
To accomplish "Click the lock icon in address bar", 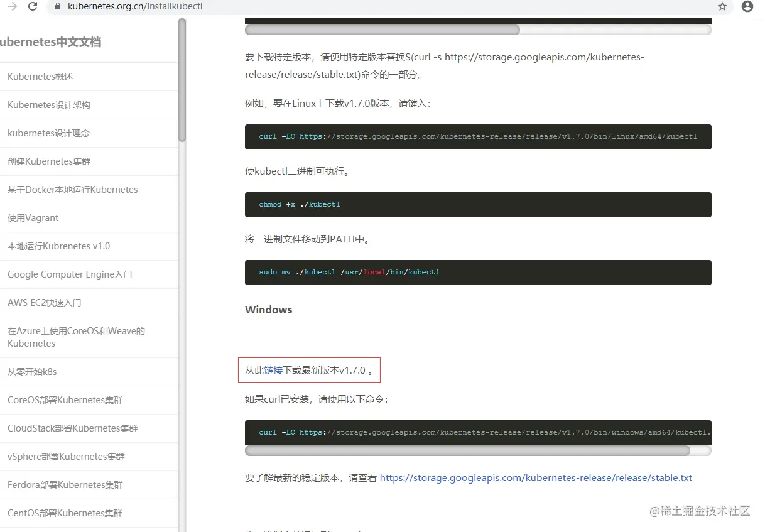I will [58, 6].
